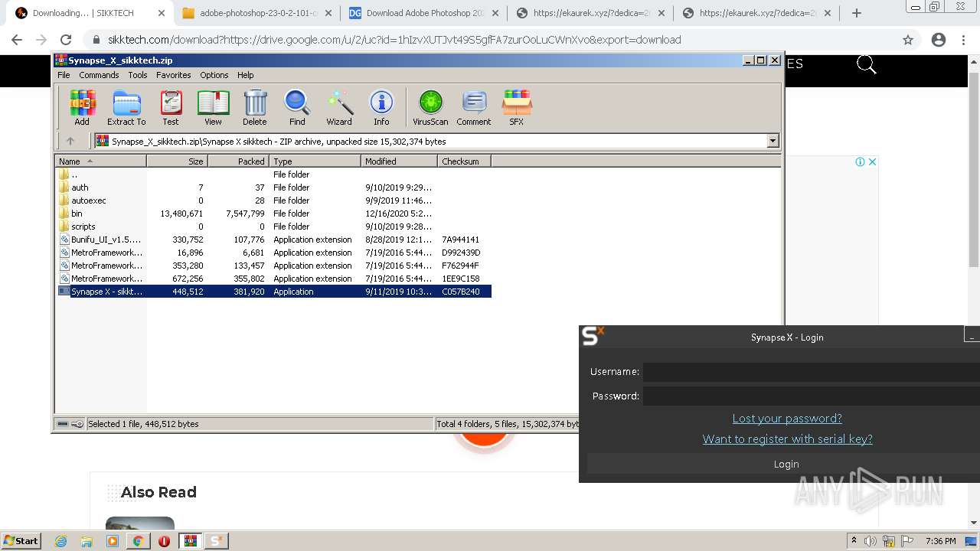
Task: Open the Options menu
Action: [x=214, y=75]
